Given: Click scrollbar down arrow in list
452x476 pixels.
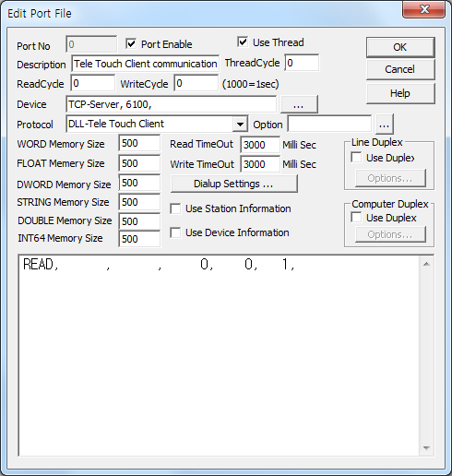Looking at the screenshot, I should pyautogui.click(x=426, y=447).
